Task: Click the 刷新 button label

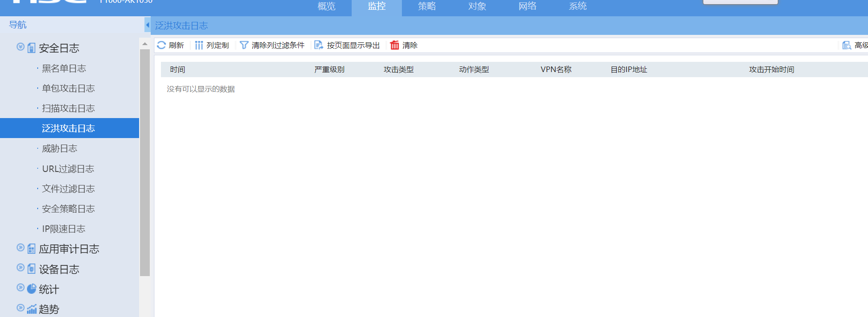Action: (176, 45)
